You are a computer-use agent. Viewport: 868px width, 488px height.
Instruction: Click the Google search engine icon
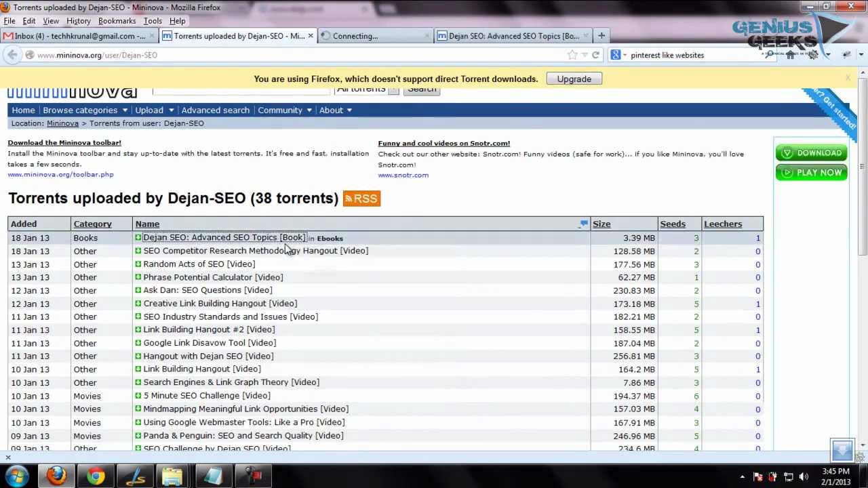coord(615,55)
